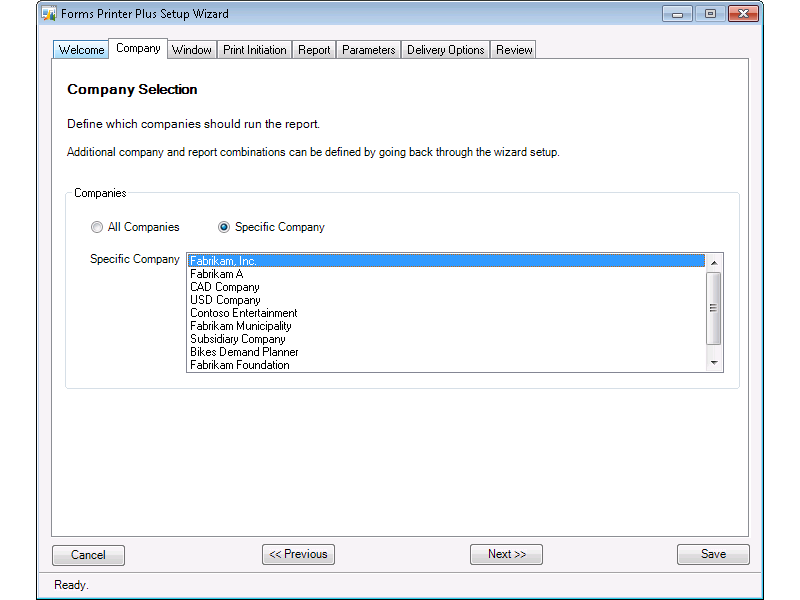Go to the Delivery Options tab
The image size is (800, 600).
click(x=445, y=50)
